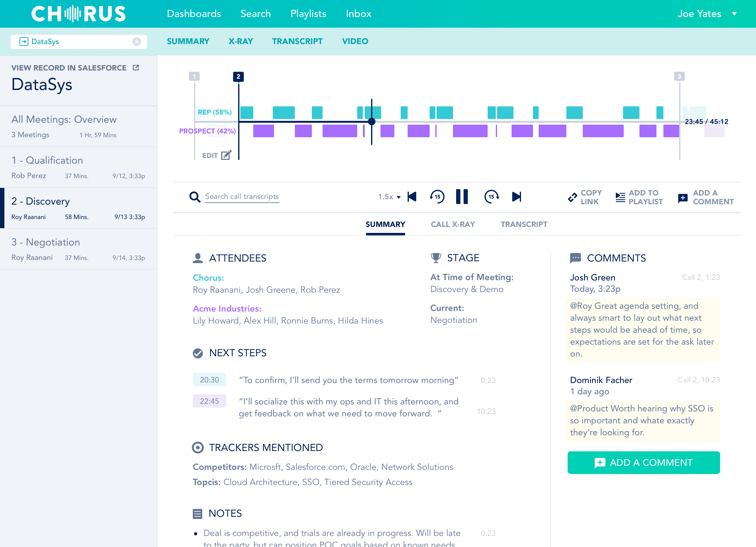The width and height of the screenshot is (756, 547).
Task: Rewind 15 seconds
Action: 437,197
